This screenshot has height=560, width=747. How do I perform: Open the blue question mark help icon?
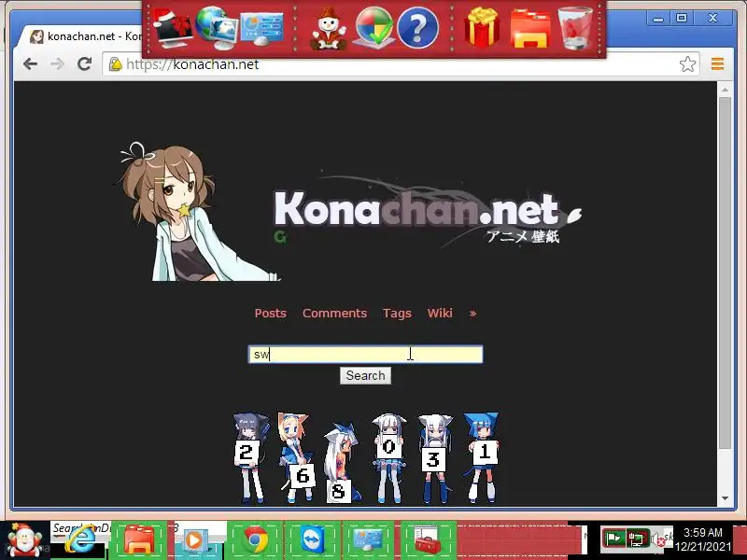pos(417,29)
